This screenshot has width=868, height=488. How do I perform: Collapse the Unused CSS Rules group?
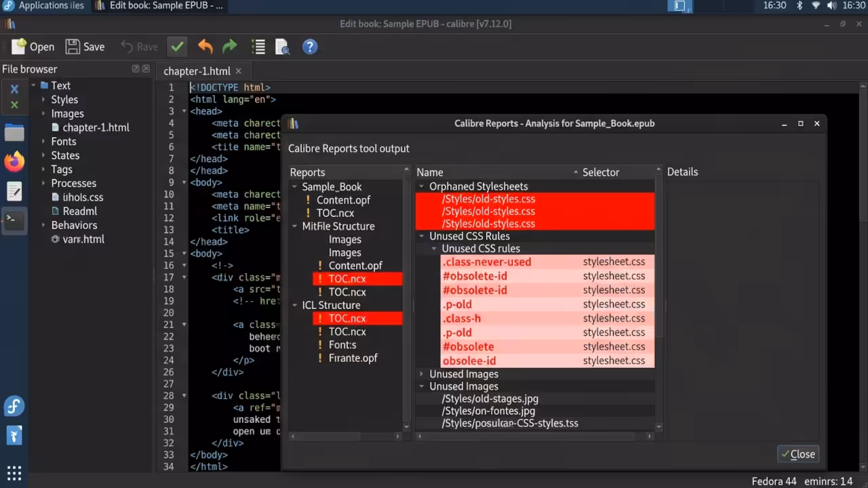(422, 237)
